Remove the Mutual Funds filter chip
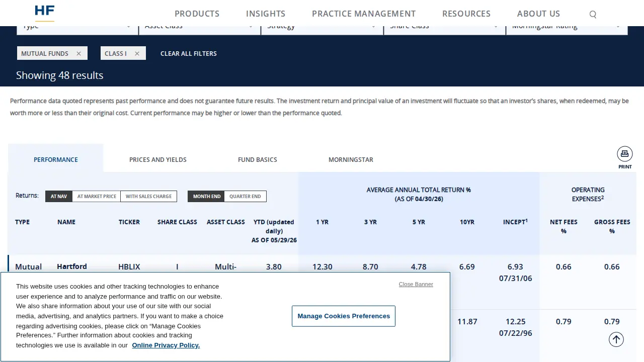The height and width of the screenshot is (362, 644). coord(78,53)
